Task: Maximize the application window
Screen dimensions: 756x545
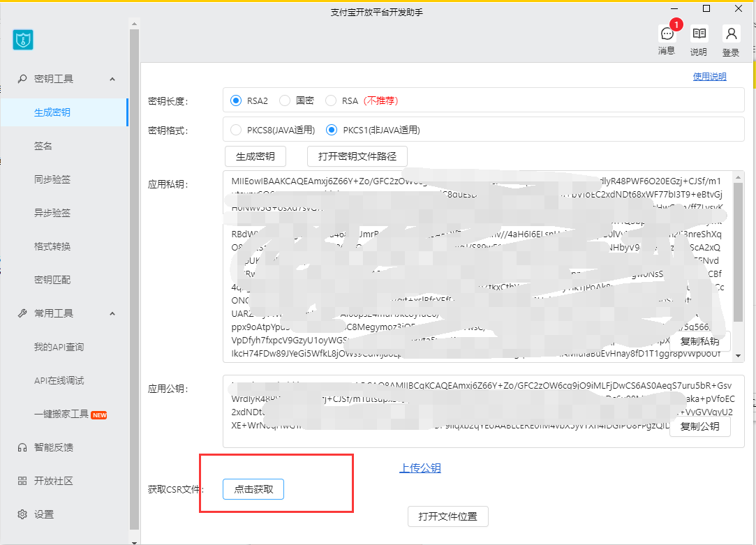Action: [x=706, y=8]
